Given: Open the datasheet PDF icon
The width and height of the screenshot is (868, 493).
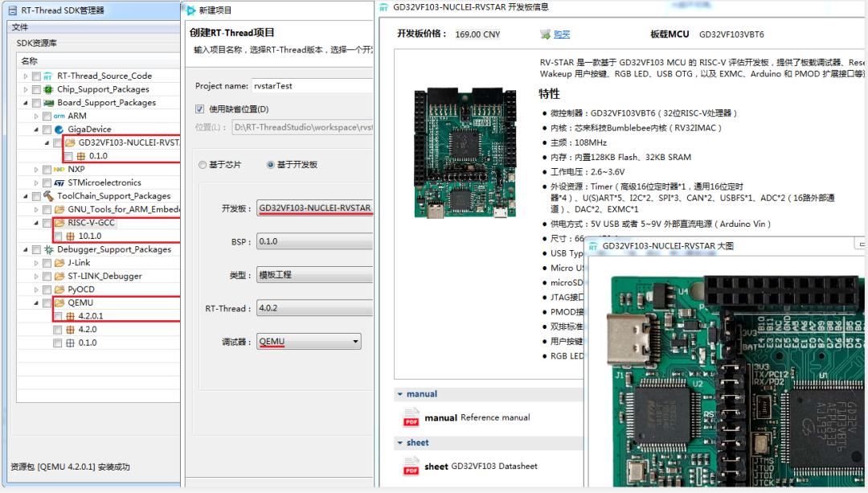Looking at the screenshot, I should 411,466.
